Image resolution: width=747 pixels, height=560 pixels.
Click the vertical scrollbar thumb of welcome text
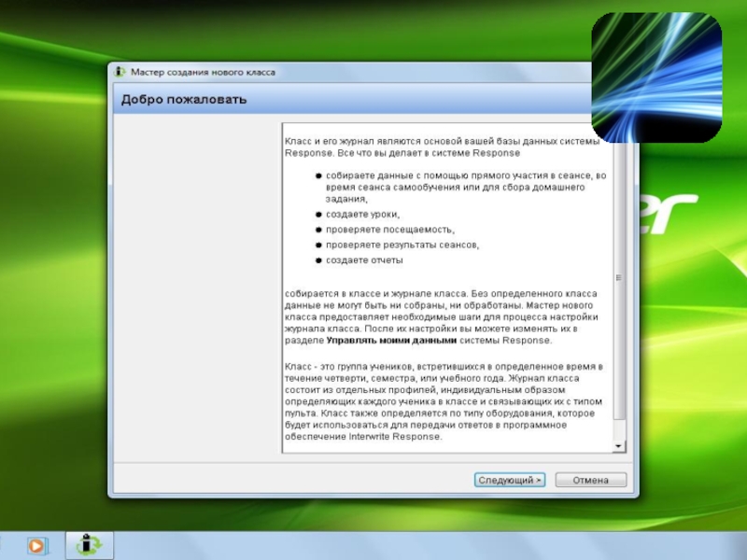pyautogui.click(x=618, y=278)
